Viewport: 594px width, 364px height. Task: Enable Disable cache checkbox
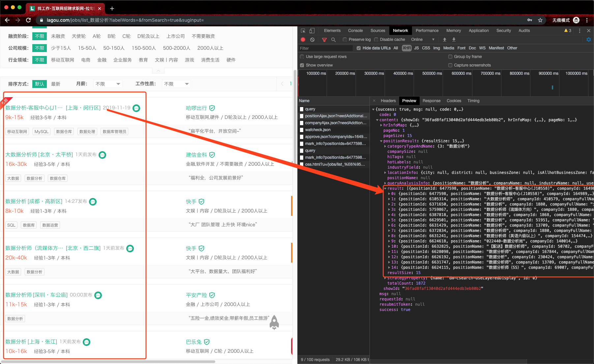[376, 40]
